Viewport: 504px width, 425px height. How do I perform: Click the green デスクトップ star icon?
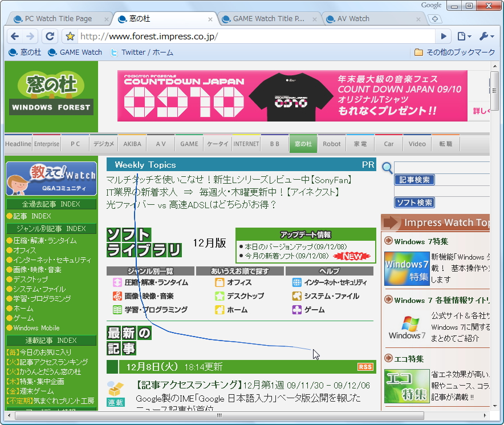(219, 296)
